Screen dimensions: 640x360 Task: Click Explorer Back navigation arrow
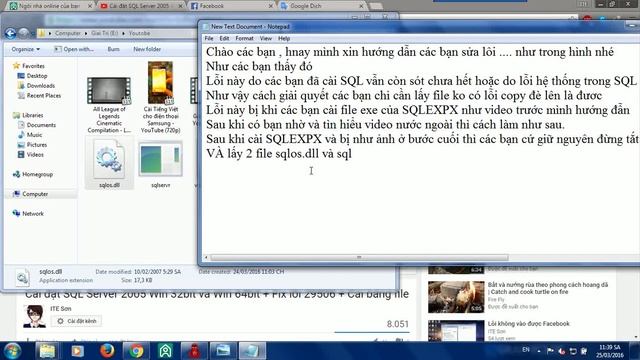click(11, 33)
